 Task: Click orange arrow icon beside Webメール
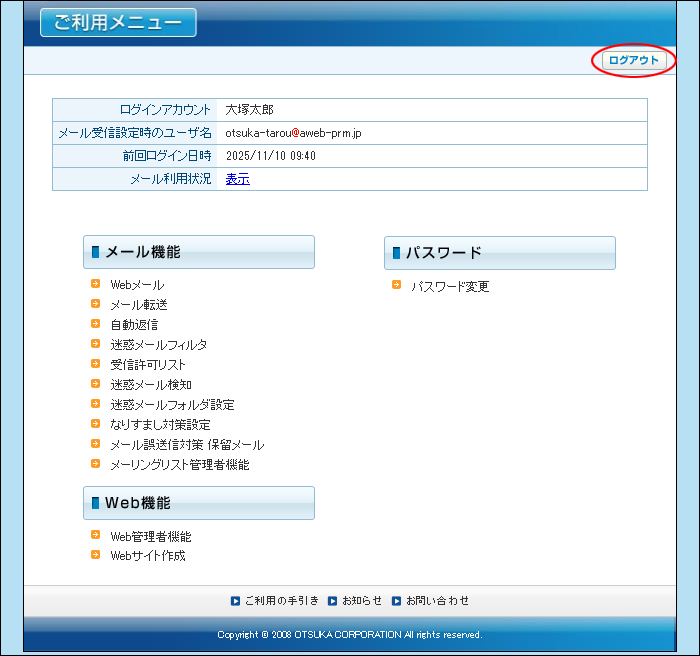pos(96,284)
